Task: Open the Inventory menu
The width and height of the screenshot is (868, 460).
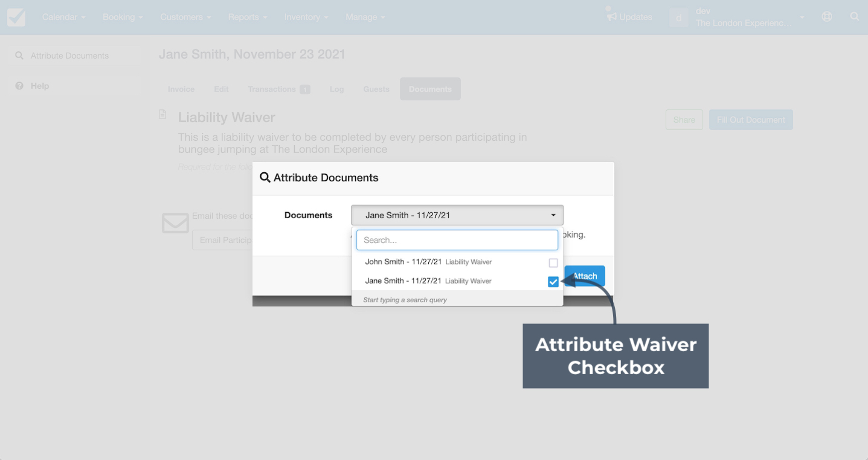Action: [306, 17]
